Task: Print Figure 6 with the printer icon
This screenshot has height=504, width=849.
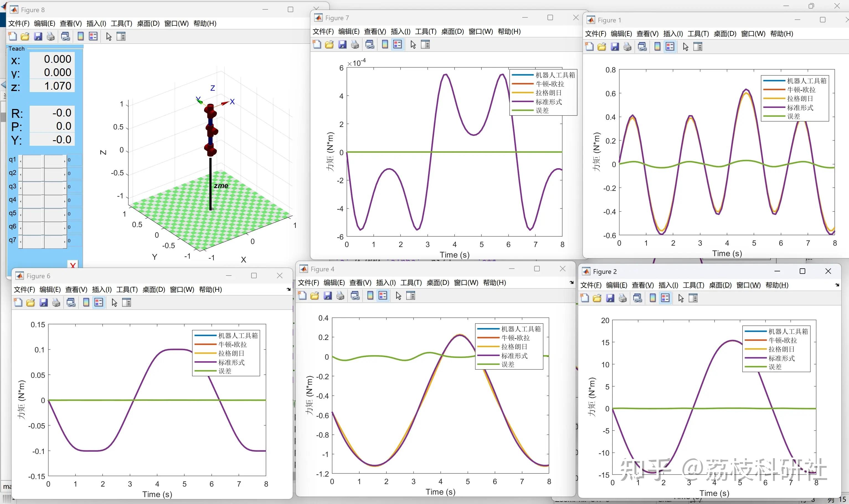Action: 56,303
